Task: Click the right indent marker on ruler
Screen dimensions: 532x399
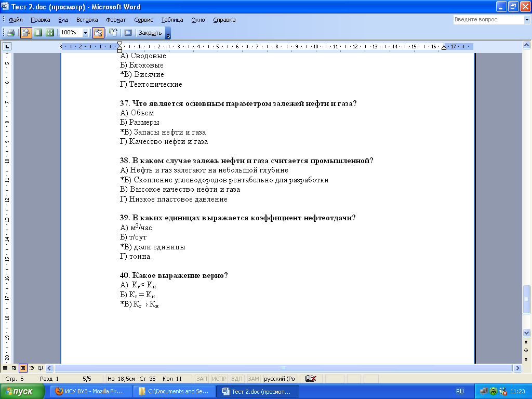Action: click(x=444, y=48)
